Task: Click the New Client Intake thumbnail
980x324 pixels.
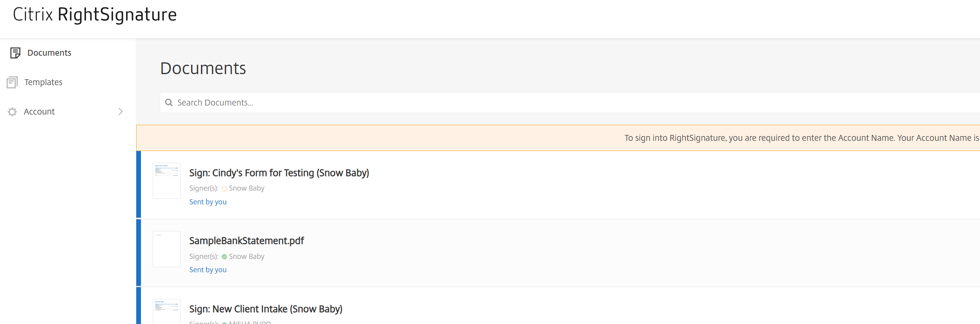Action: pos(166,312)
